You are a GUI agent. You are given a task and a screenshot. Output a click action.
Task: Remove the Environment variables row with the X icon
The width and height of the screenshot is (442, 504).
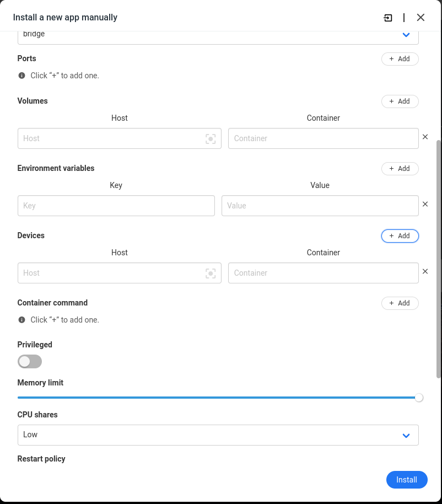tap(425, 204)
